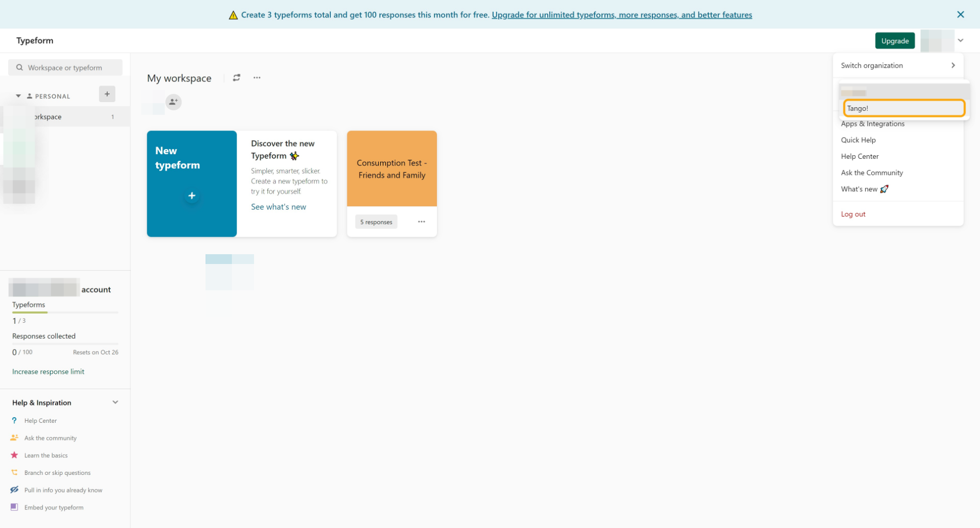This screenshot has width=980, height=528.
Task: Click the invite member icon under workspace title
Action: click(174, 102)
